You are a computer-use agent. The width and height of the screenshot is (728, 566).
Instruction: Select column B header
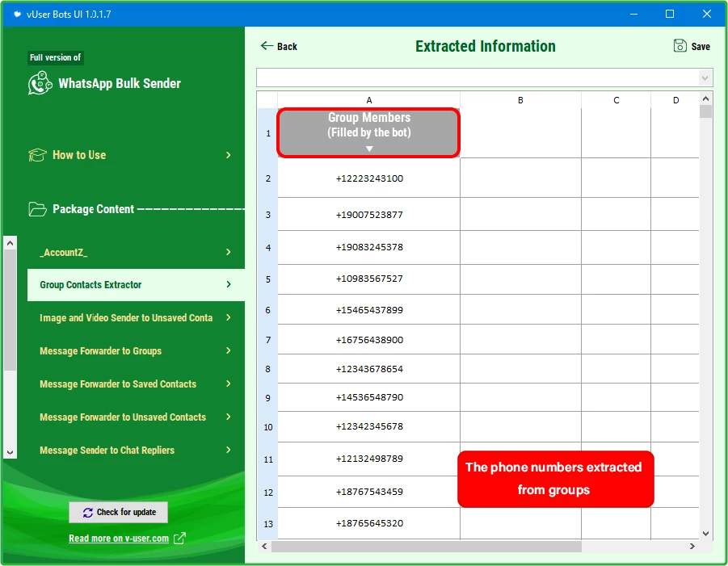click(520, 100)
